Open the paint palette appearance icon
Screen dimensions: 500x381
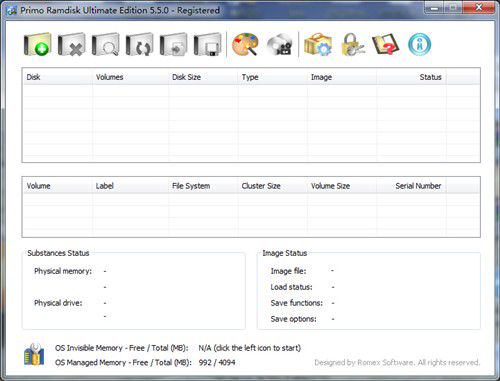click(x=245, y=44)
